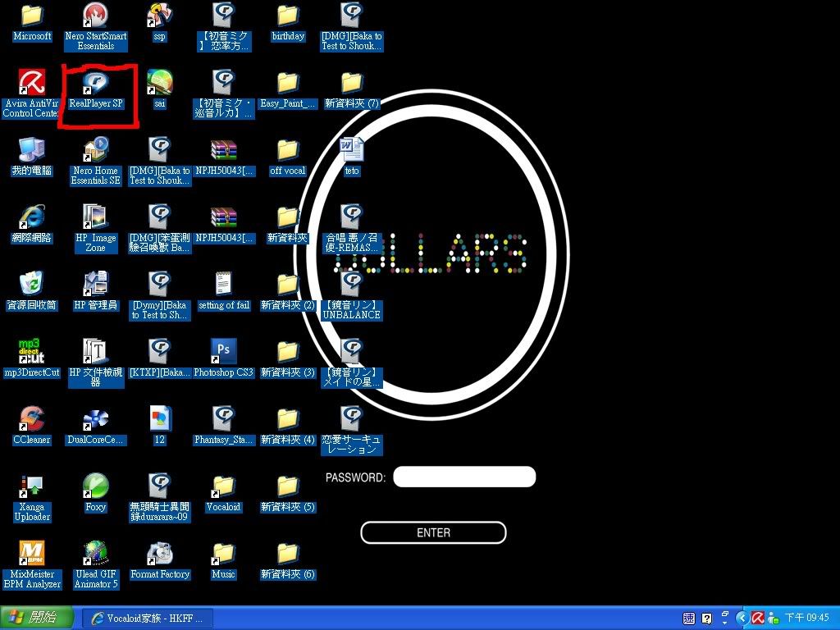
Task: Open the Music folder shortcut
Action: 224,560
